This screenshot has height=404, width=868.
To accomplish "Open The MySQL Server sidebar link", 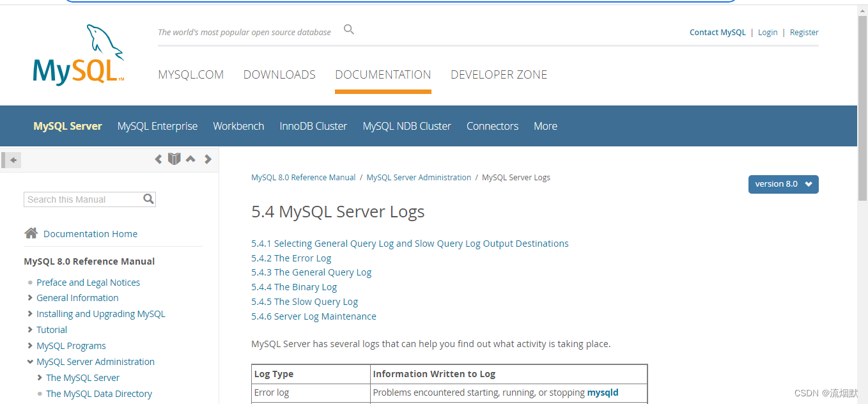I will pos(82,378).
